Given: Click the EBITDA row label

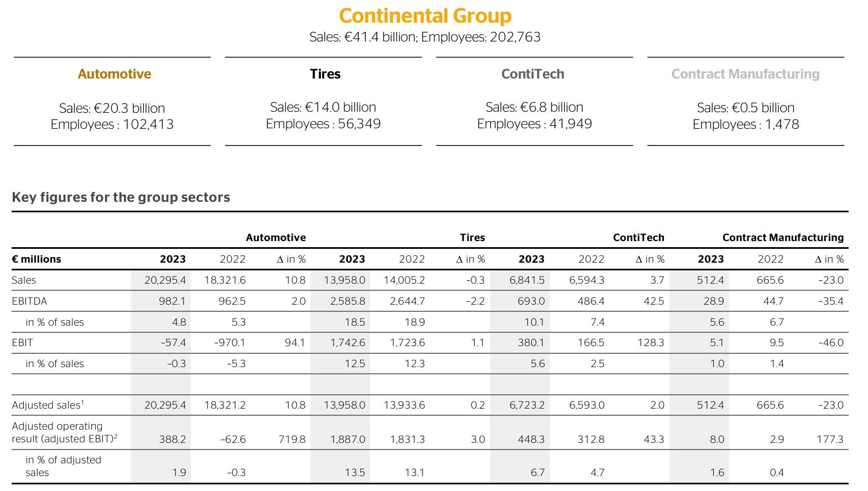Looking at the screenshot, I should tap(29, 301).
